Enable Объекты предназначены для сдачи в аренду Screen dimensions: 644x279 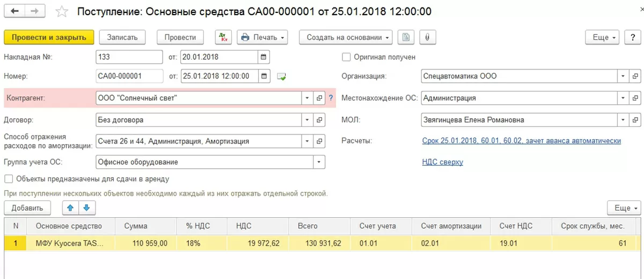[9, 179]
